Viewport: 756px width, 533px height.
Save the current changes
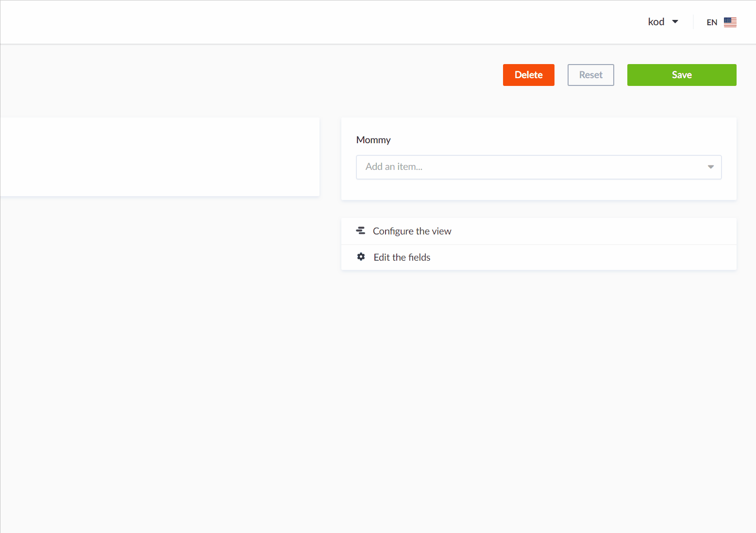pyautogui.click(x=681, y=75)
